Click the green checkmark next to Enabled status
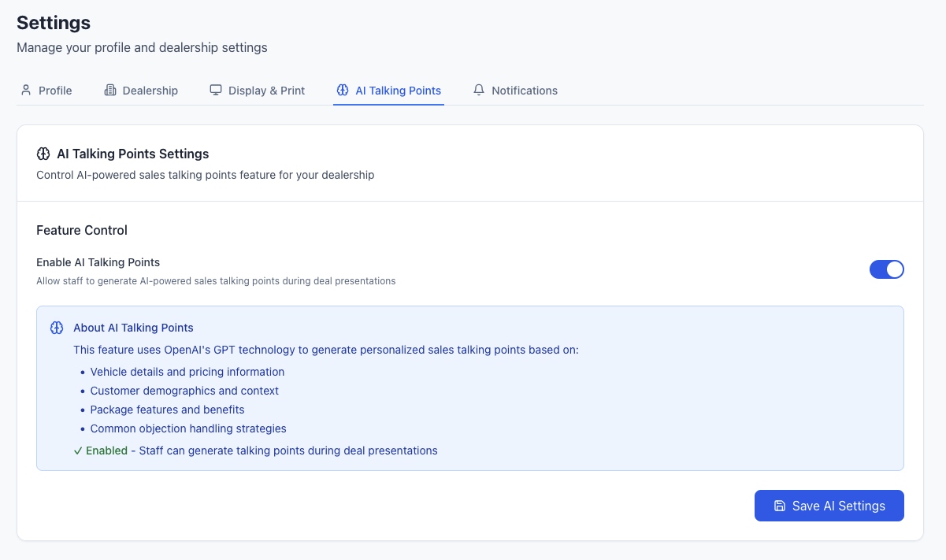The height and width of the screenshot is (560, 946). pyautogui.click(x=78, y=451)
